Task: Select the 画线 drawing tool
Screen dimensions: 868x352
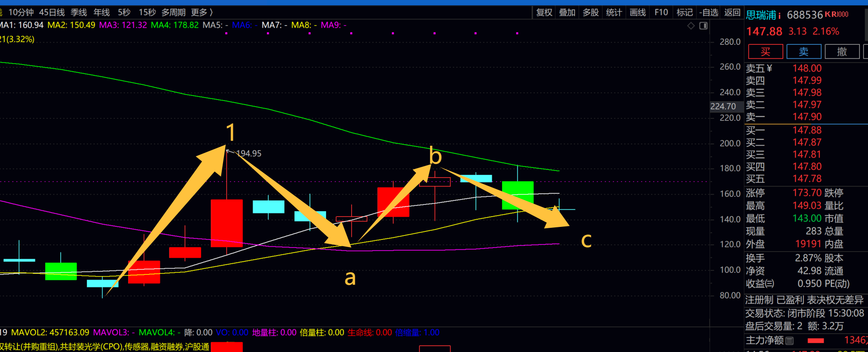Action: (x=637, y=13)
